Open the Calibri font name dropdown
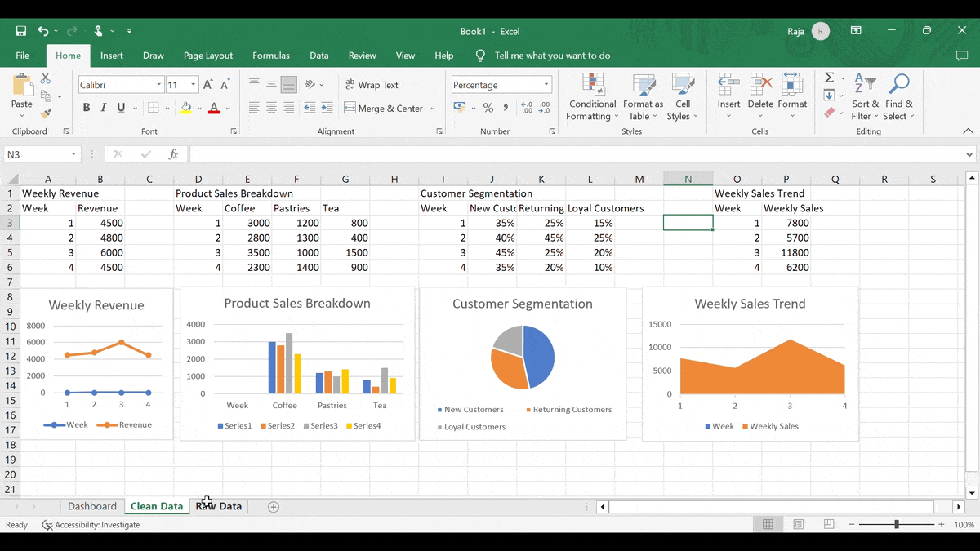980x551 pixels. pos(158,85)
